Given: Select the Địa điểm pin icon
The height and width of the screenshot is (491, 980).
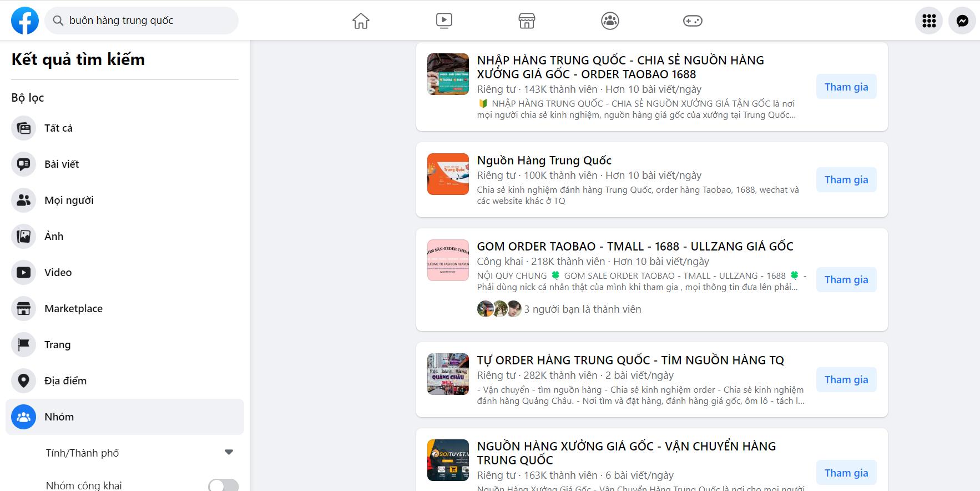Looking at the screenshot, I should tap(23, 381).
